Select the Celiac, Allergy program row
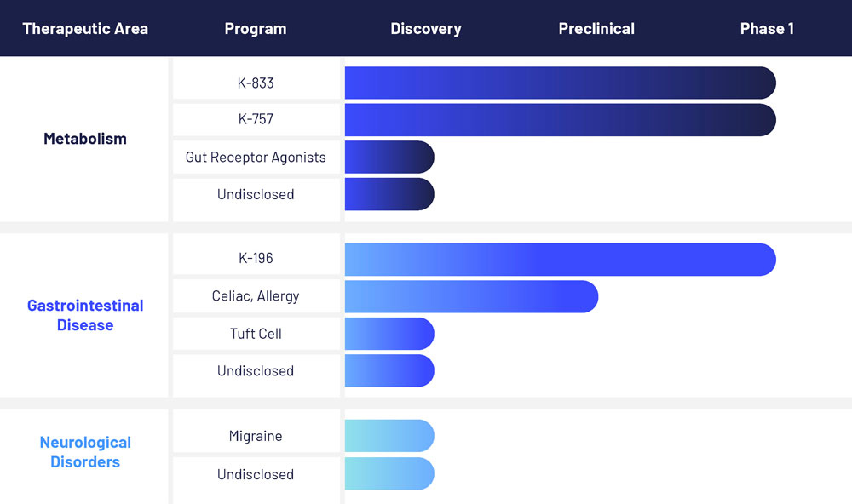 tap(256, 296)
